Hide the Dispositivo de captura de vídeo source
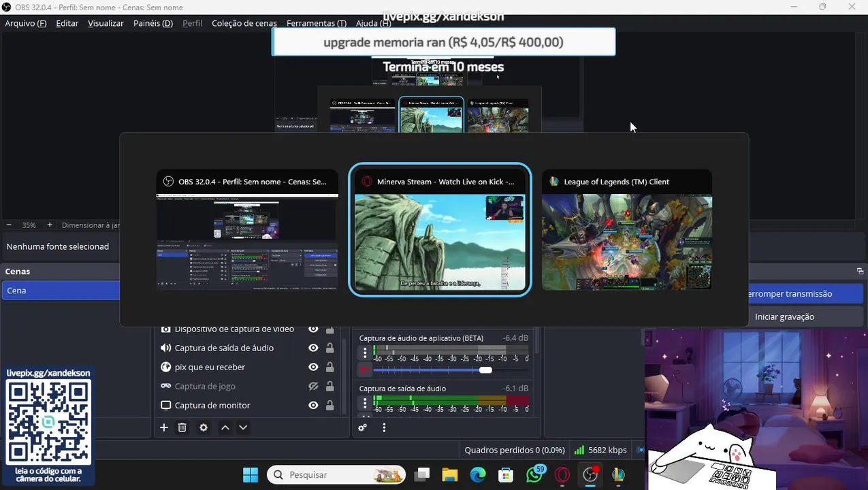Screen dimensions: 868x490 (313, 329)
